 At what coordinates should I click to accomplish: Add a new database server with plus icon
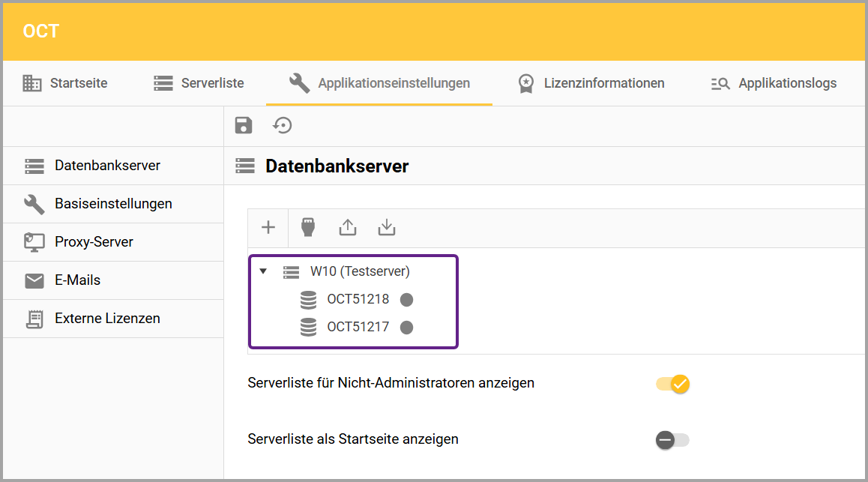tap(268, 227)
